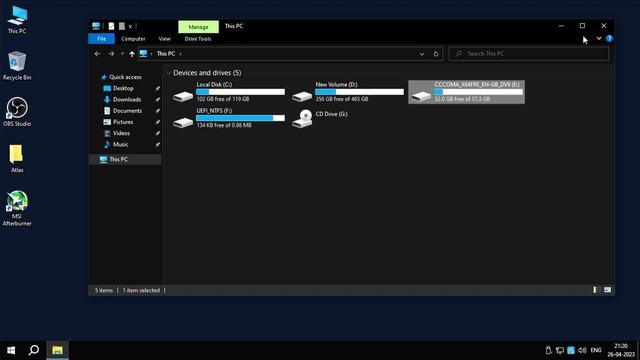Select This PC in the navigation pane
Viewport: 640px width, 360px height.
125,159
